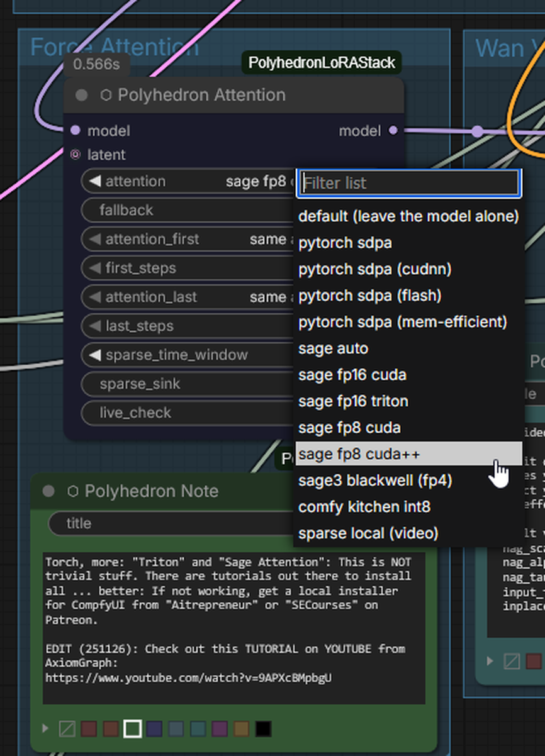
Task: Click the "Force Attention" group title
Action: pyautogui.click(x=115, y=47)
